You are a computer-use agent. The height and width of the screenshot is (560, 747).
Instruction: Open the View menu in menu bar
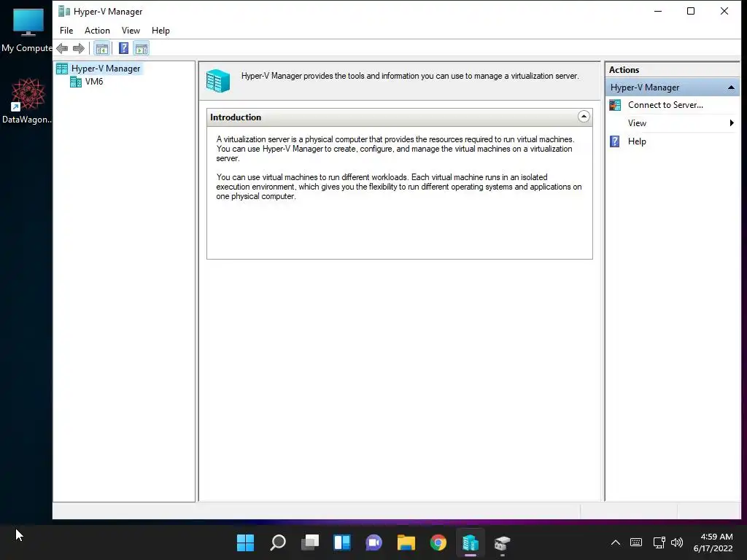pyautogui.click(x=131, y=31)
